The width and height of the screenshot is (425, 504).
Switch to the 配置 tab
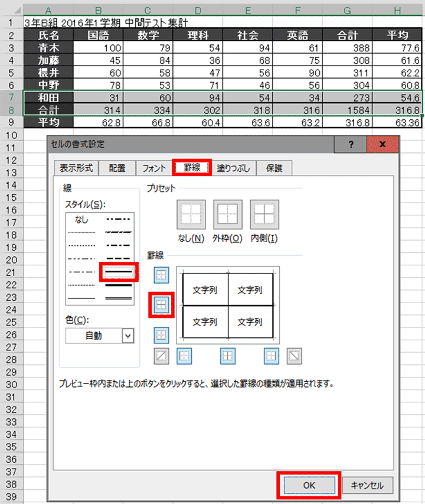[x=117, y=168]
